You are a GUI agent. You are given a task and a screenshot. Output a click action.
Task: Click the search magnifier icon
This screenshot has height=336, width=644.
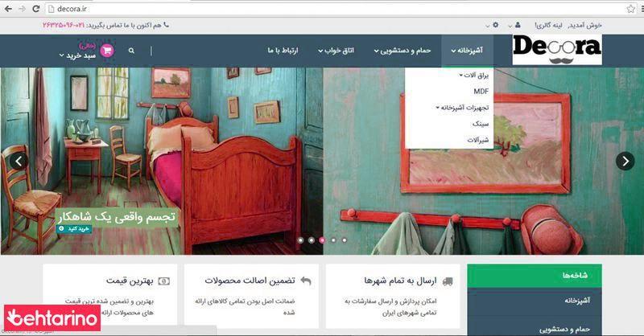[131, 51]
